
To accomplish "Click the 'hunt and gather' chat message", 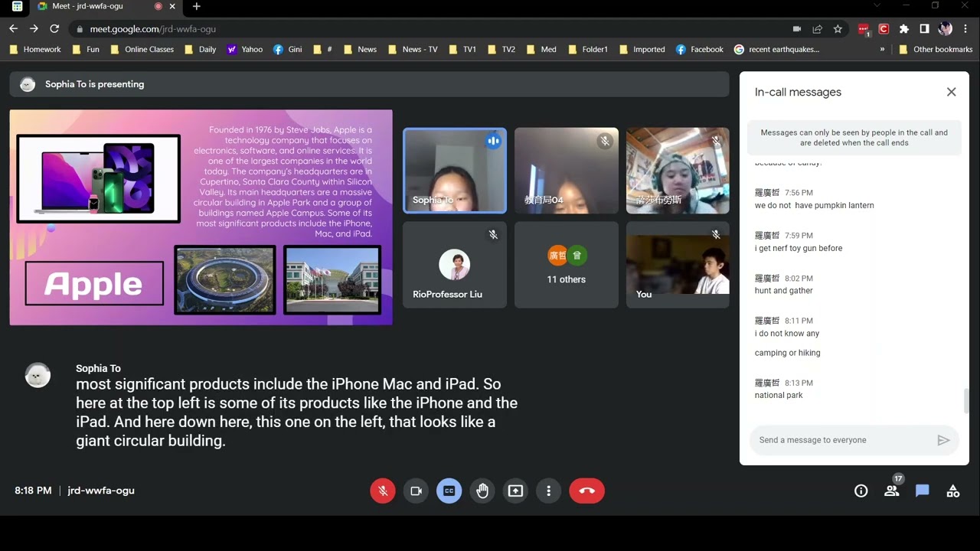I will [x=784, y=291].
